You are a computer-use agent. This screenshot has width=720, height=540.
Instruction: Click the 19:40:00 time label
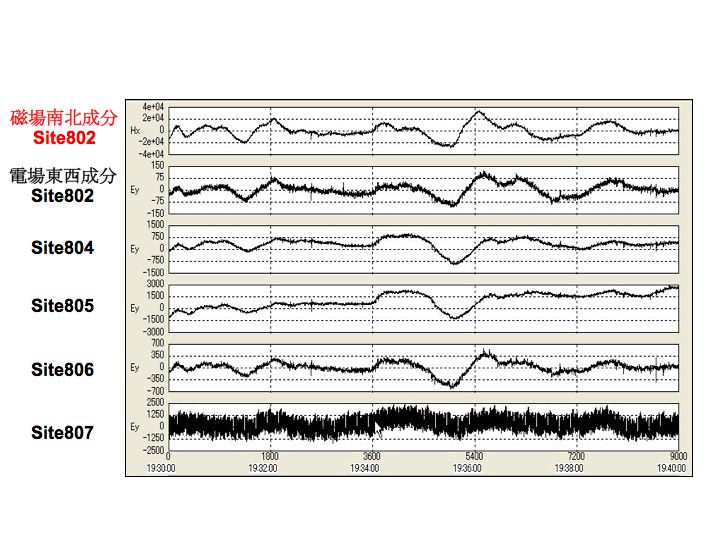(671, 468)
